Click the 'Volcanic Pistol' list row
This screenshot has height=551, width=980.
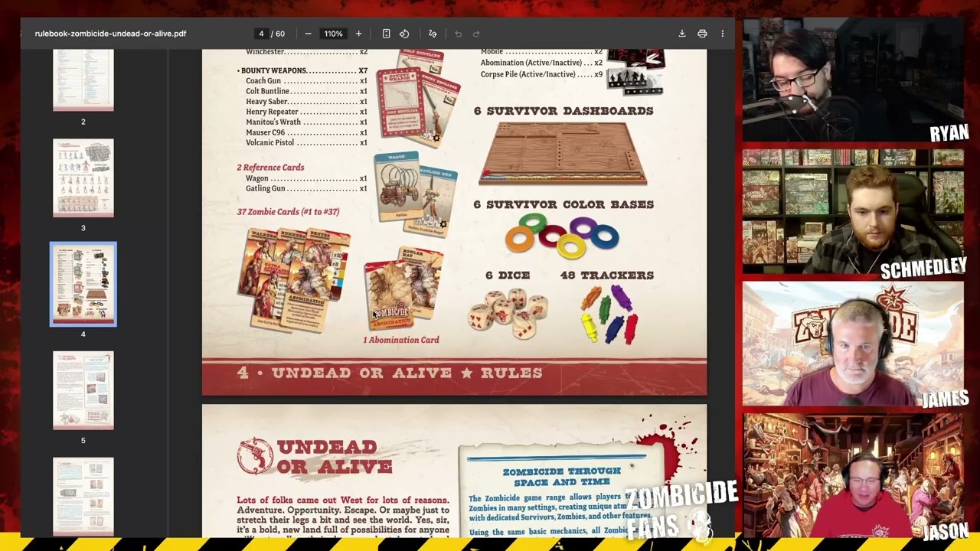point(306,143)
